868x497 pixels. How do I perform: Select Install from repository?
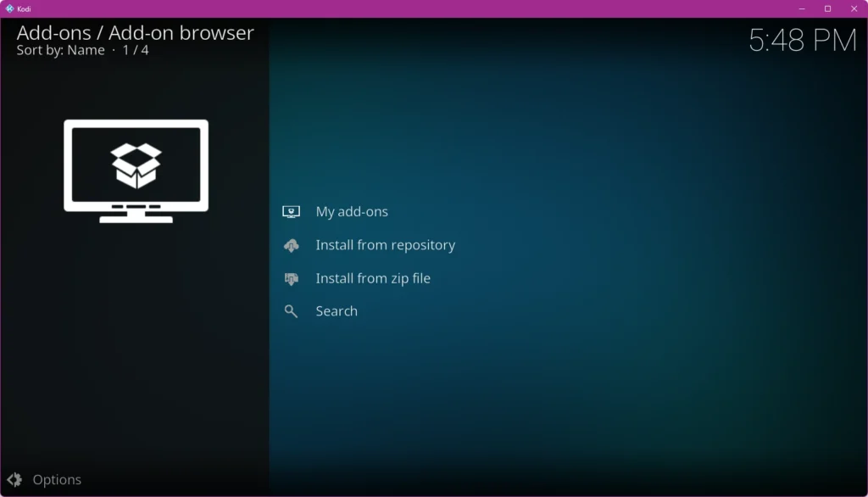click(386, 245)
